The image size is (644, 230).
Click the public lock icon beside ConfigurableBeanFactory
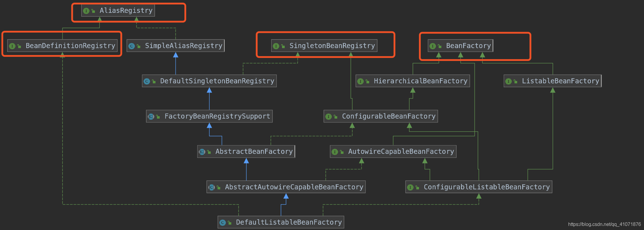tap(335, 116)
